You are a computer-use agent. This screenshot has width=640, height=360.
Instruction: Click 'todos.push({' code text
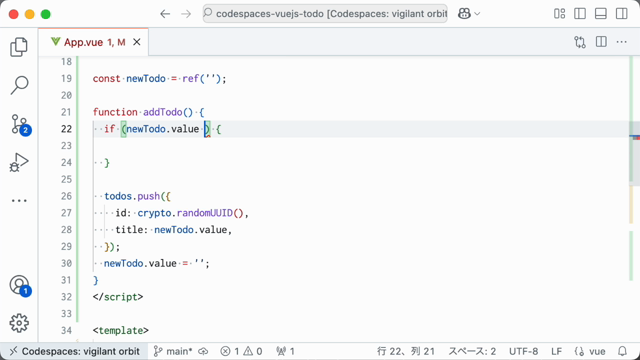(138, 196)
